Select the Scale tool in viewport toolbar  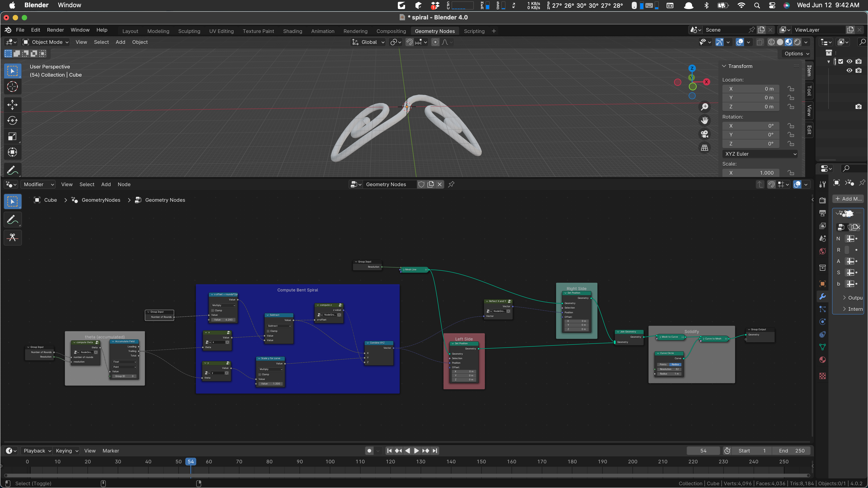pyautogui.click(x=12, y=136)
